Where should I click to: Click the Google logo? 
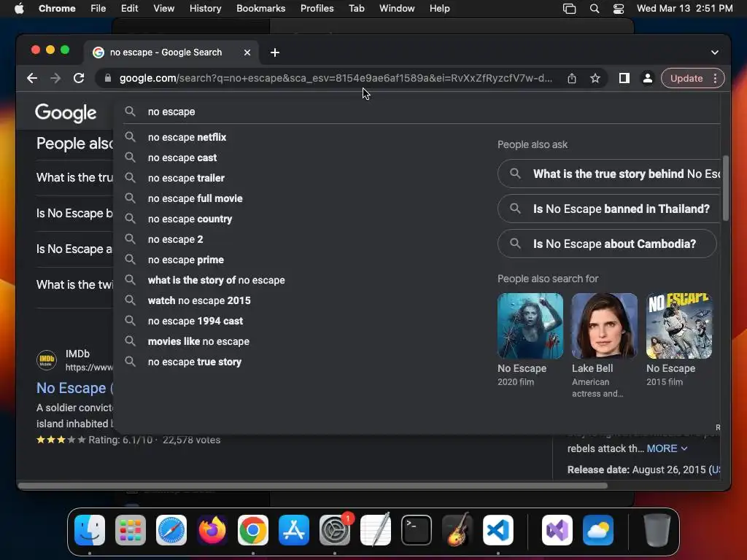[x=66, y=113]
